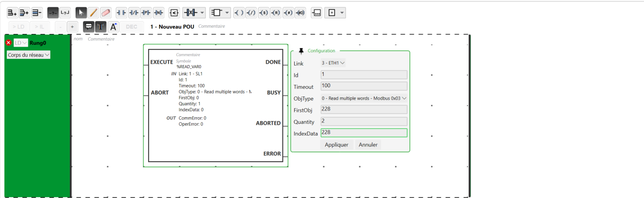
Task: Add a set (S) coil
Action: [x=263, y=13]
